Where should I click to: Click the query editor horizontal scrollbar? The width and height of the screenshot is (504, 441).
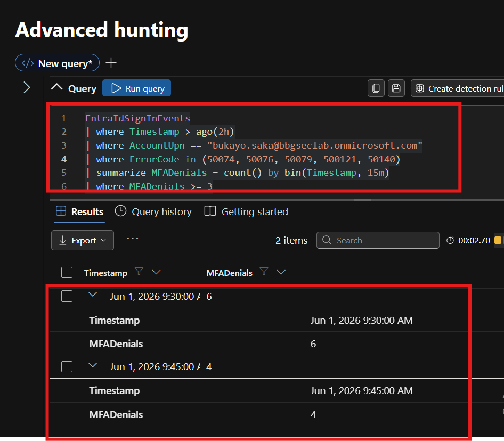(363, 200)
